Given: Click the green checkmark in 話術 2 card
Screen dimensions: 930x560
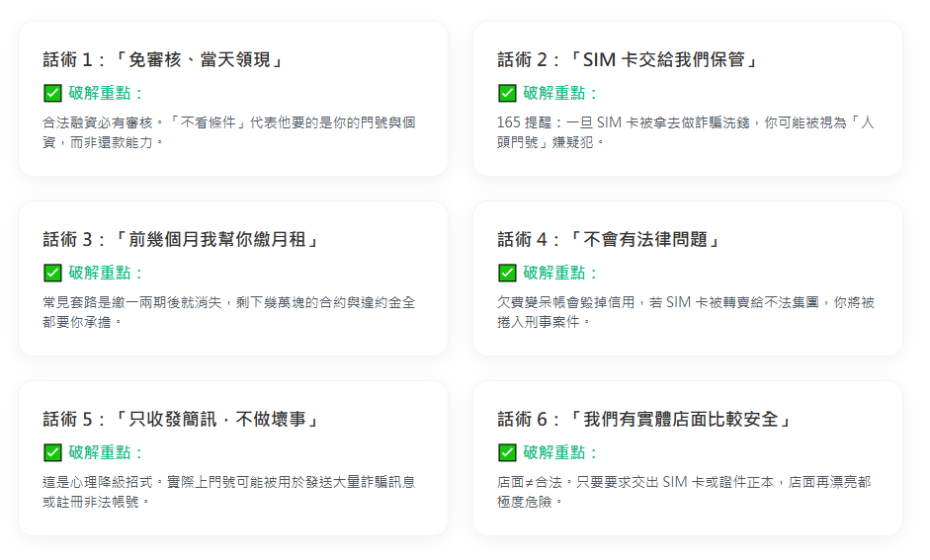Looking at the screenshot, I should (507, 93).
